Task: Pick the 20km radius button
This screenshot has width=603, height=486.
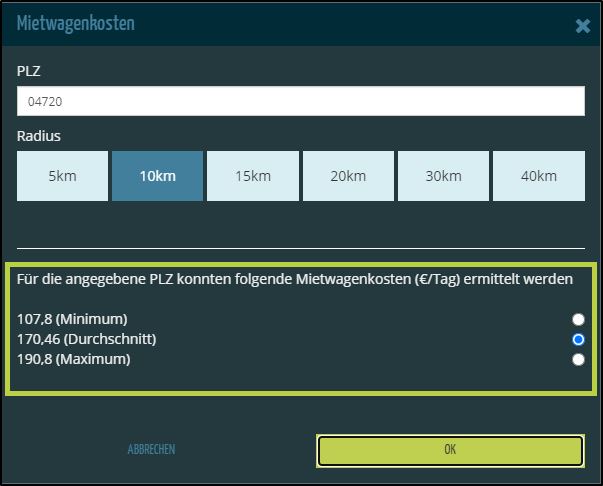Action: pos(348,176)
